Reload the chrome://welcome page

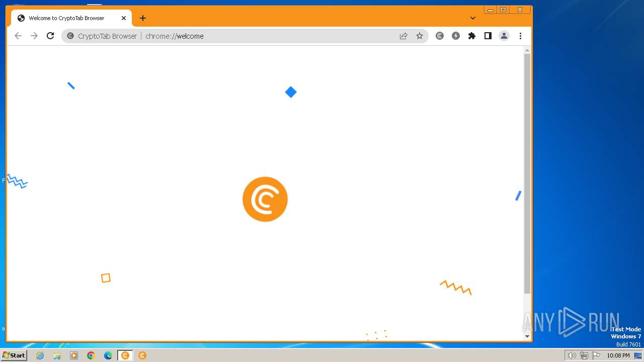point(50,36)
